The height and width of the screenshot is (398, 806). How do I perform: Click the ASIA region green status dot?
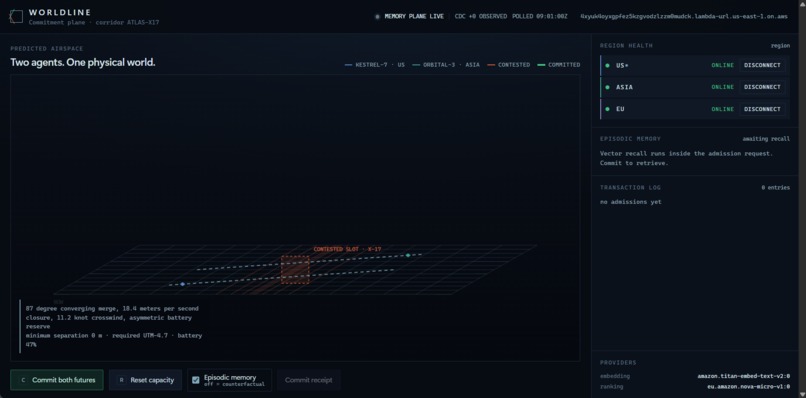(607, 87)
